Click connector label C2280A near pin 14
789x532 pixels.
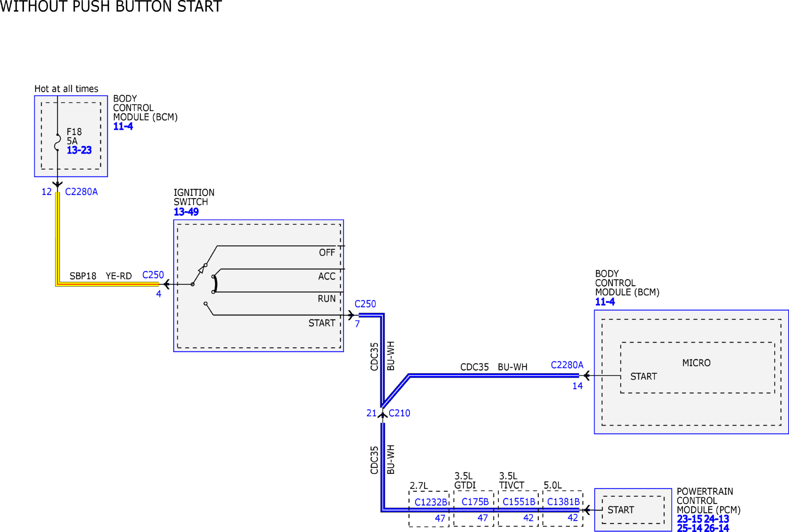pyautogui.click(x=567, y=365)
